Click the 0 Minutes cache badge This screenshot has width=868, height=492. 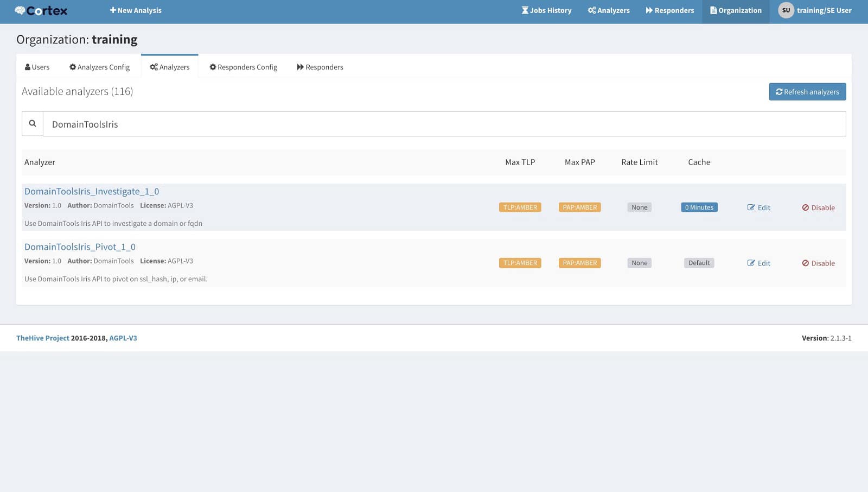coord(699,207)
